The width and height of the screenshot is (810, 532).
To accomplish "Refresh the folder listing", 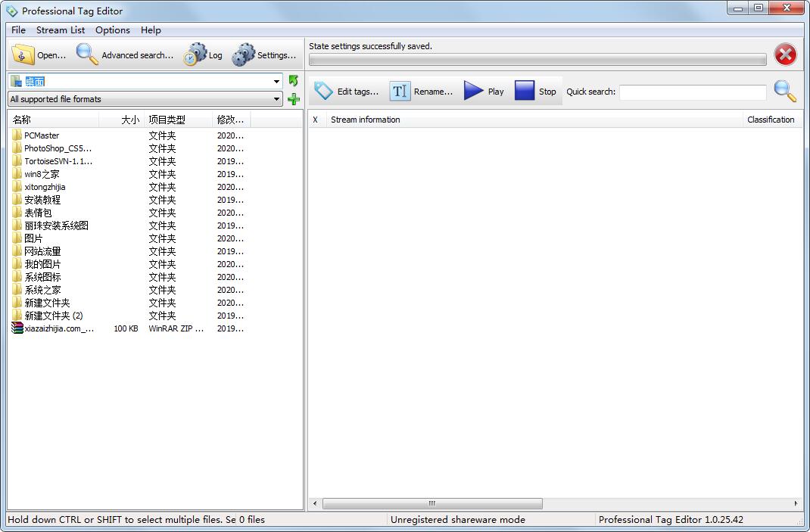I will 294,80.
